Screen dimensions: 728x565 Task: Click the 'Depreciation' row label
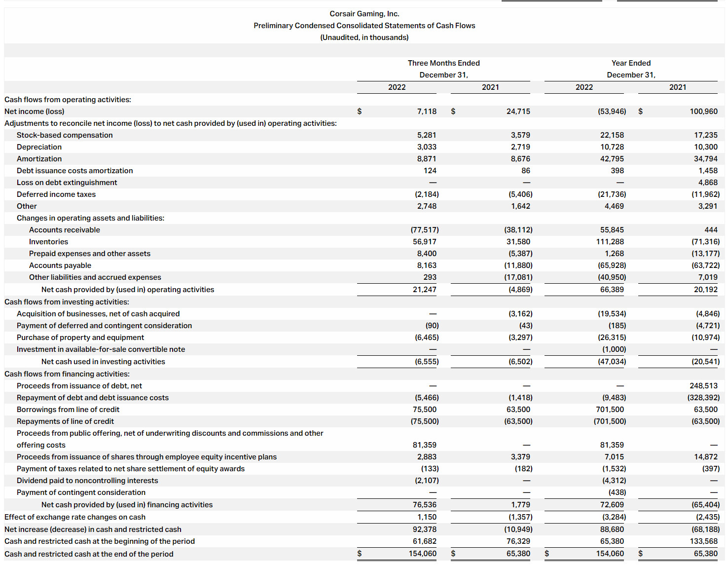click(39, 147)
